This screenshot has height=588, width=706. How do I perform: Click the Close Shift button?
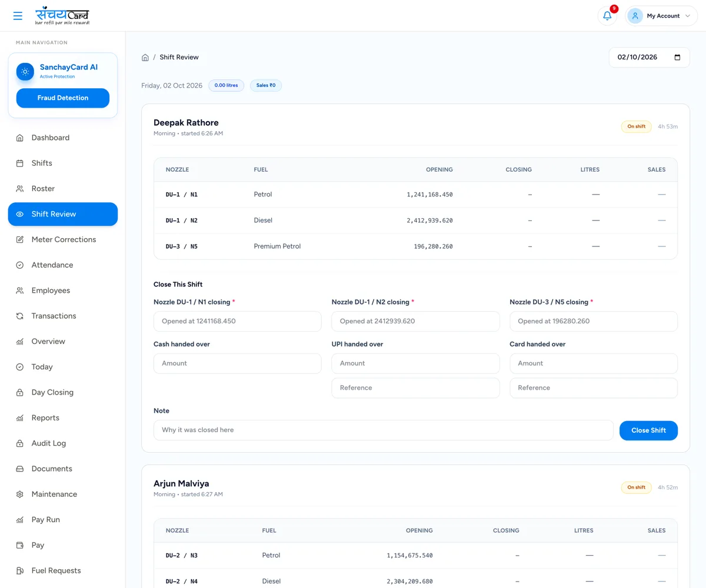(x=648, y=430)
